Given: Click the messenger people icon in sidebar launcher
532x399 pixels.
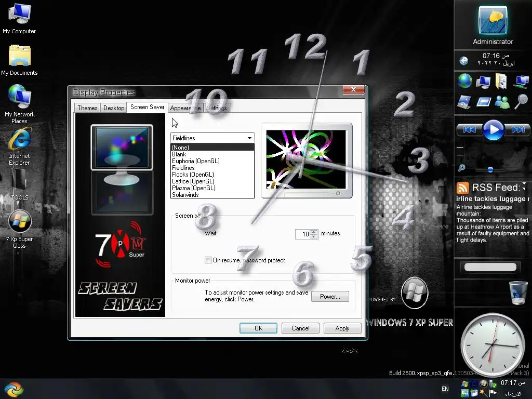Looking at the screenshot, I should pos(502,102).
